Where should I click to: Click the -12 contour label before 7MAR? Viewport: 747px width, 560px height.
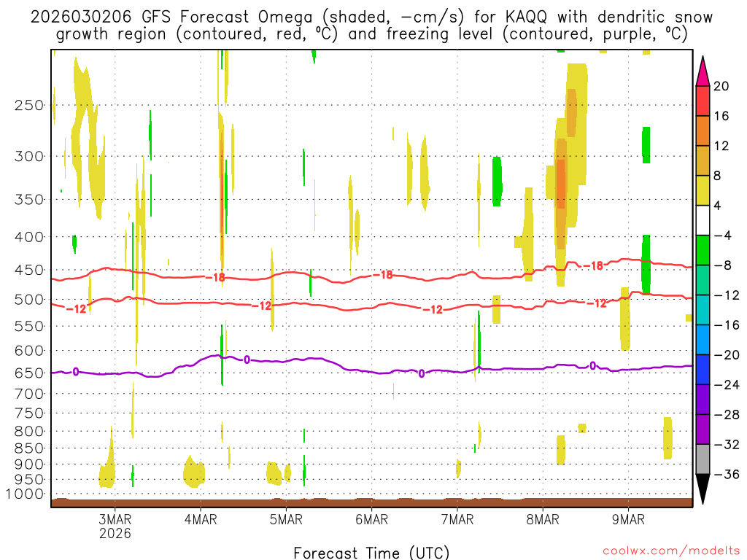click(x=433, y=309)
